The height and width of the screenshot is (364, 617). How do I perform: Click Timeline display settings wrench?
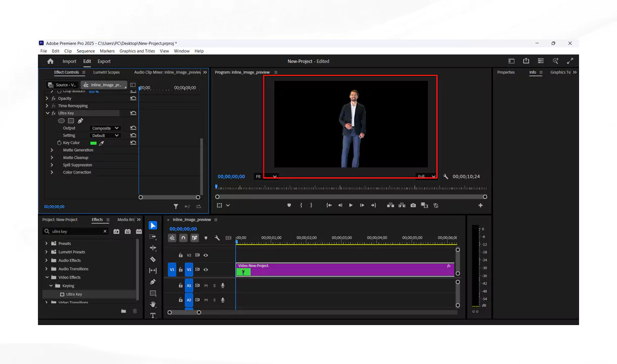(x=217, y=238)
